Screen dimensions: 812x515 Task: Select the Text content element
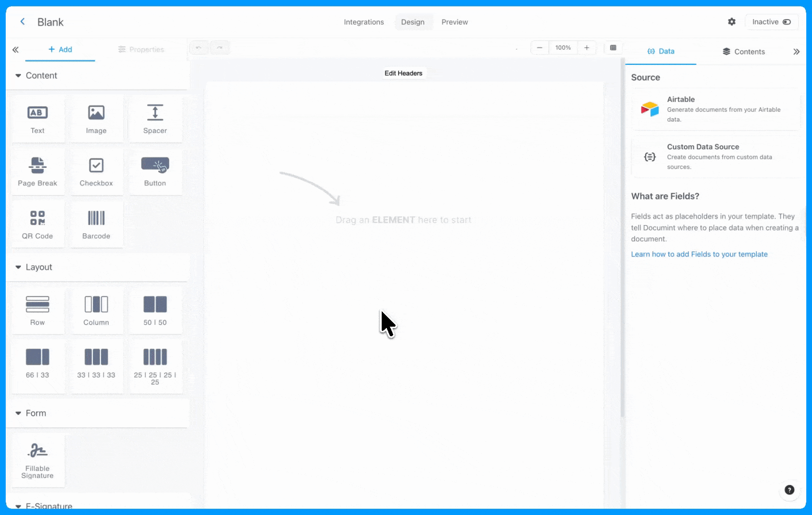click(38, 119)
